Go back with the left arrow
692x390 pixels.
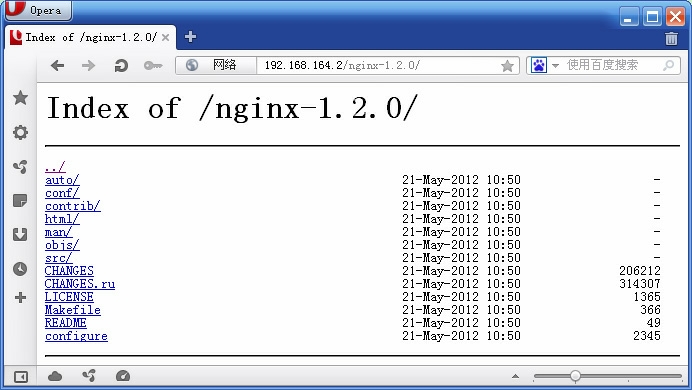coord(57,66)
